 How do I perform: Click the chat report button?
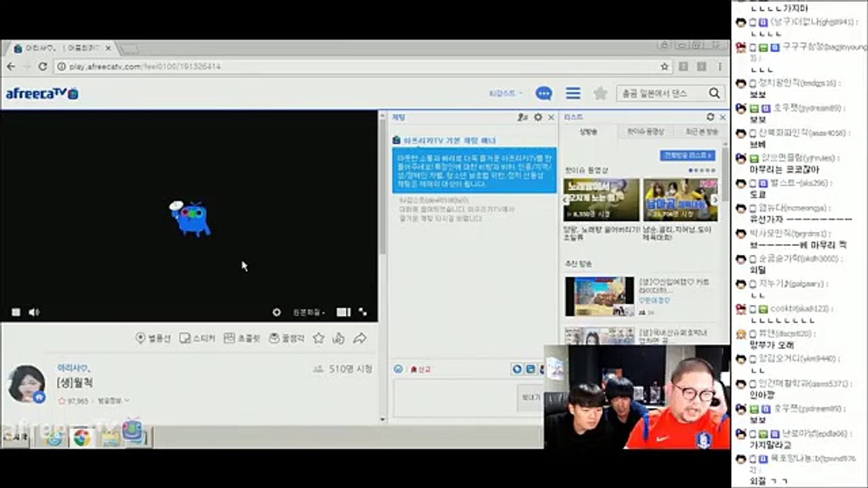point(421,369)
